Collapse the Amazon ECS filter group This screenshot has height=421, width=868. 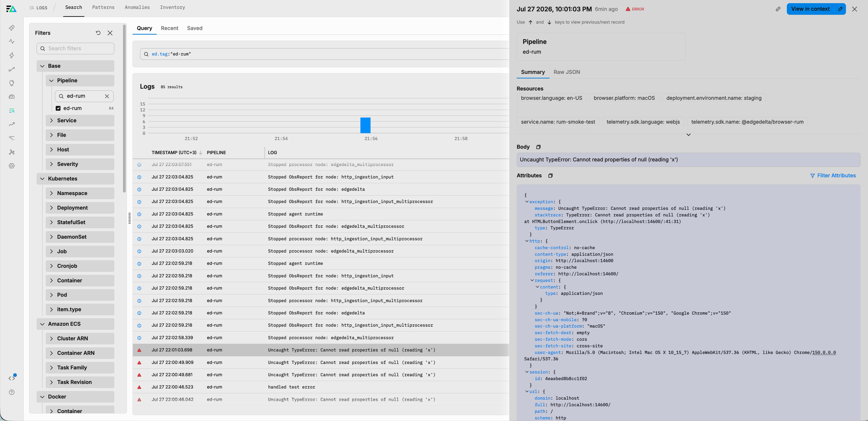(42, 324)
